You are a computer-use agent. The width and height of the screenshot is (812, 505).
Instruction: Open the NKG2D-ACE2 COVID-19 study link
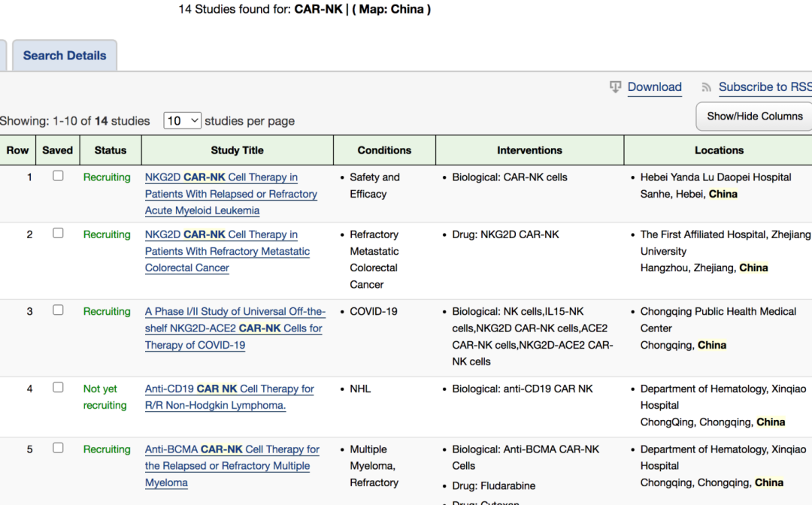[235, 328]
